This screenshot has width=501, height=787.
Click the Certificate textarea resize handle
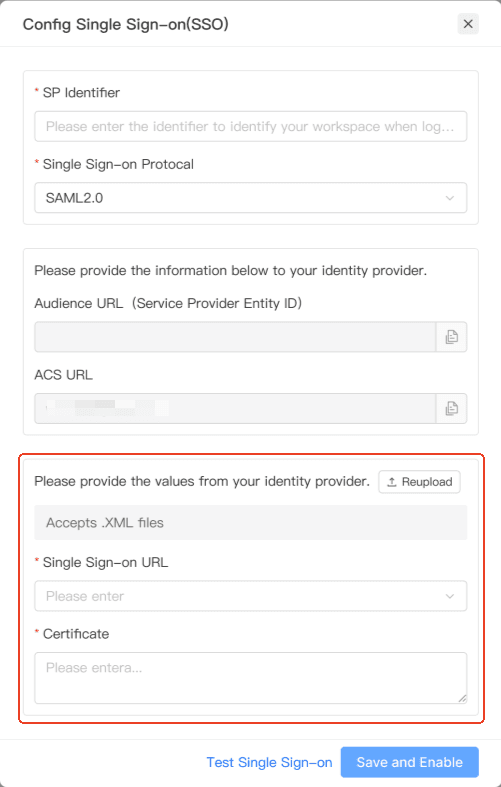[x=462, y=698]
